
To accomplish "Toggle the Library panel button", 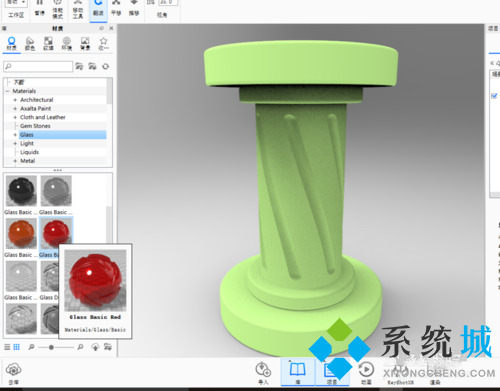I will (298, 372).
